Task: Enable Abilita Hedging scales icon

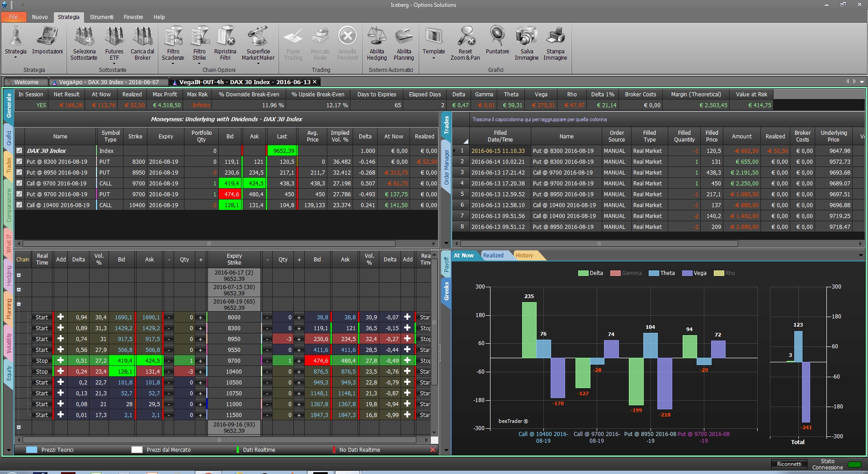Action: [x=377, y=36]
